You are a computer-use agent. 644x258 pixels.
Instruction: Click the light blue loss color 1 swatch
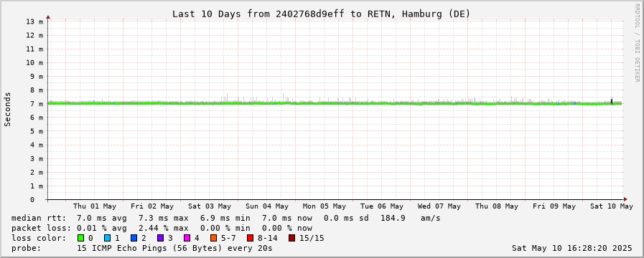pos(107,238)
